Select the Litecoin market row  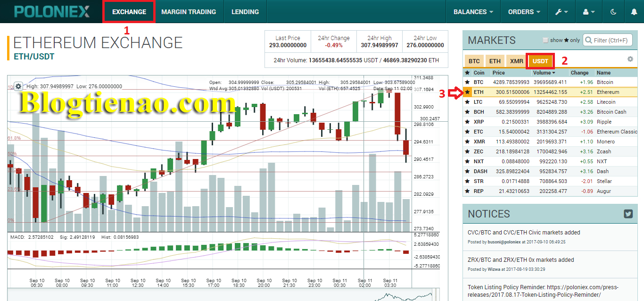550,102
